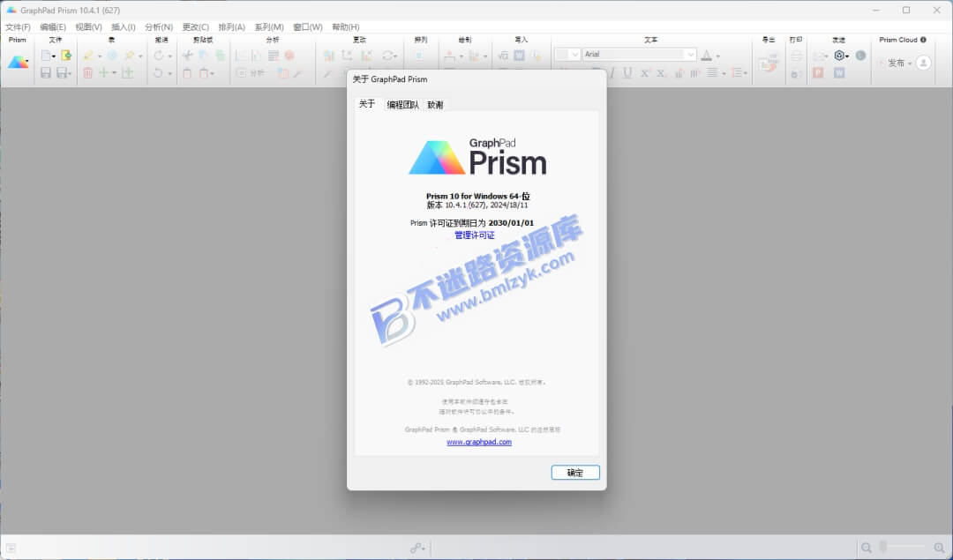Expand the Save As dropdown arrow
Viewport: 953px width, 560px height.
70,74
